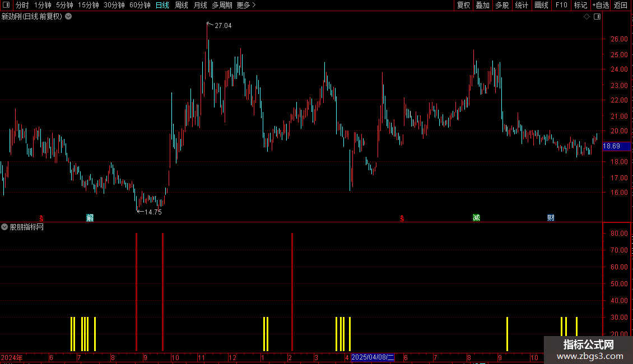Image resolution: width=633 pixels, height=364 pixels.
Task: Click the 2024年 label on time axis
Action: [x=12, y=357]
